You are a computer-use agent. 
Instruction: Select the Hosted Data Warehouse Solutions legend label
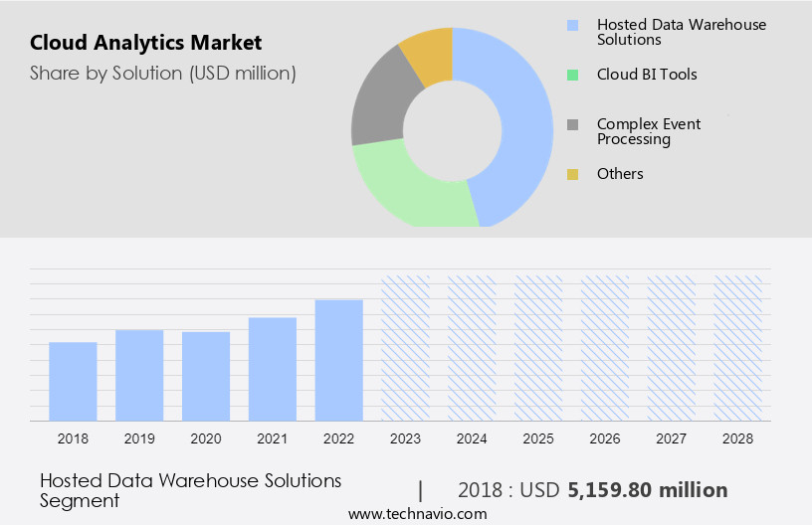tap(681, 32)
